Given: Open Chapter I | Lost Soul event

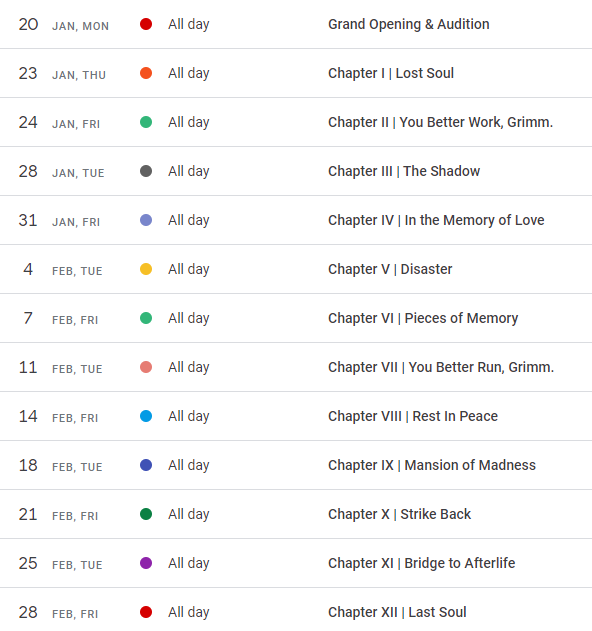Looking at the screenshot, I should [391, 73].
